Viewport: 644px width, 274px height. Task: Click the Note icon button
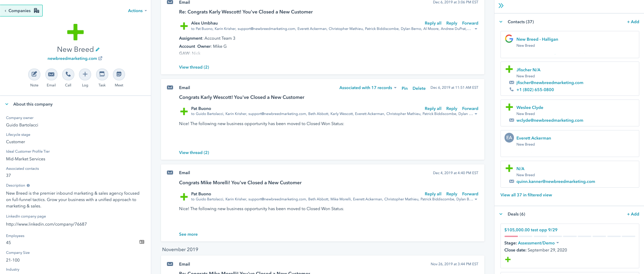(x=34, y=74)
